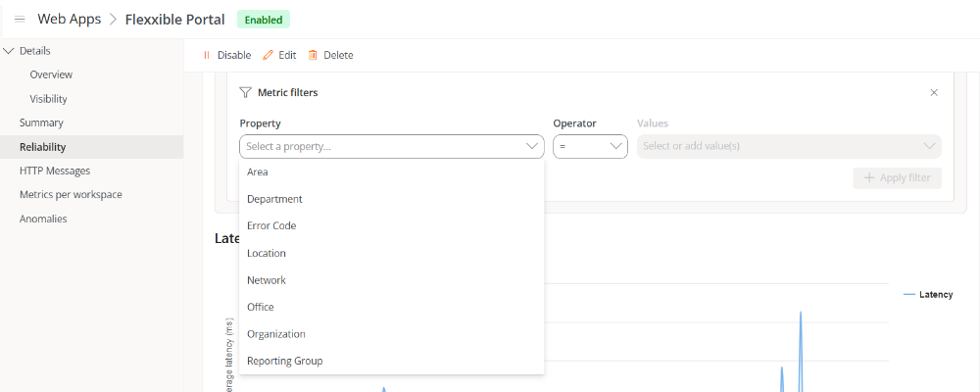Click the Edit pencil icon
Image resolution: width=980 pixels, height=392 pixels.
point(268,56)
